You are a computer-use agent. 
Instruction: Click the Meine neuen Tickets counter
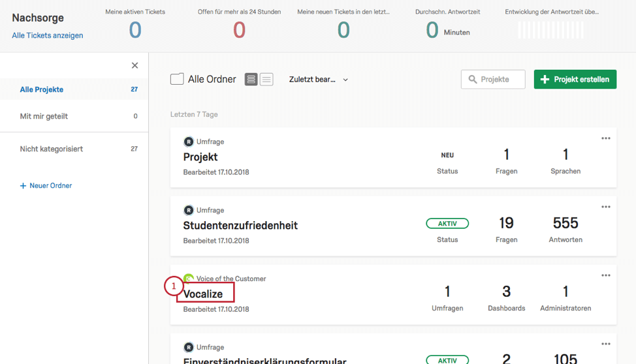coord(343,30)
